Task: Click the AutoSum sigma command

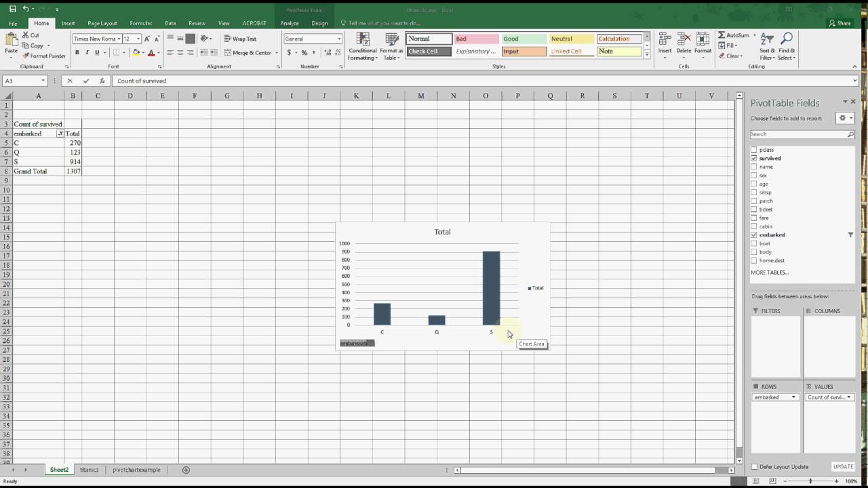Action: [x=734, y=35]
